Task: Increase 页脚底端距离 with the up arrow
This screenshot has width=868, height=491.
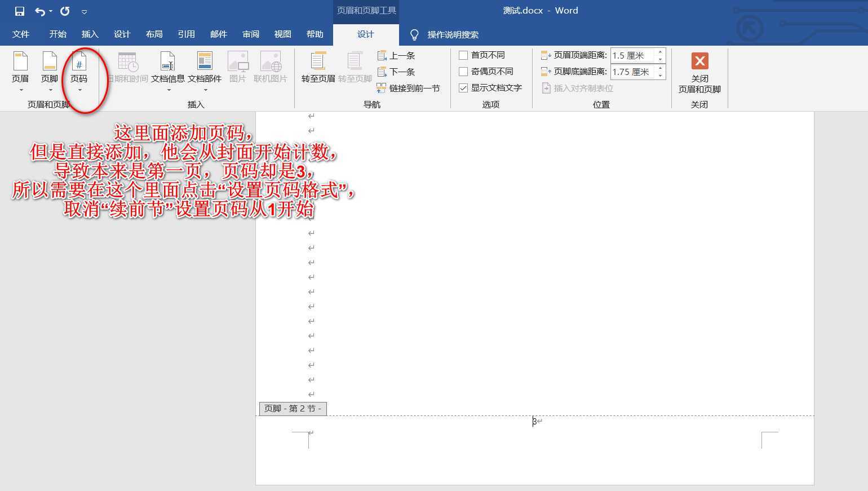Action: point(661,68)
